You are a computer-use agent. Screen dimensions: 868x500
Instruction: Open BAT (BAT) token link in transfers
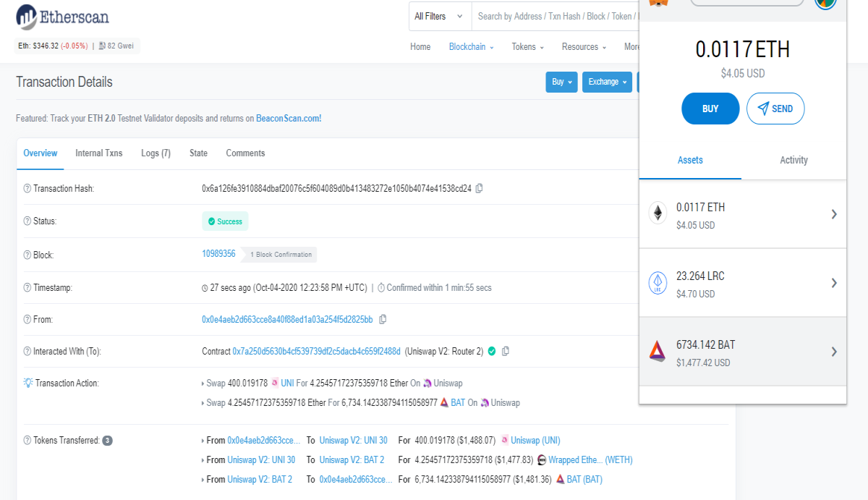coord(584,479)
